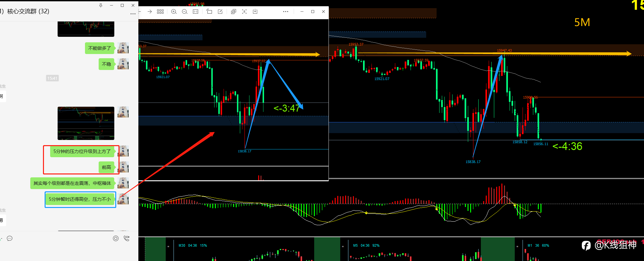The height and width of the screenshot is (261, 644).
Task: Click "M5 04:36 92%" panel label
Action: 366,246
